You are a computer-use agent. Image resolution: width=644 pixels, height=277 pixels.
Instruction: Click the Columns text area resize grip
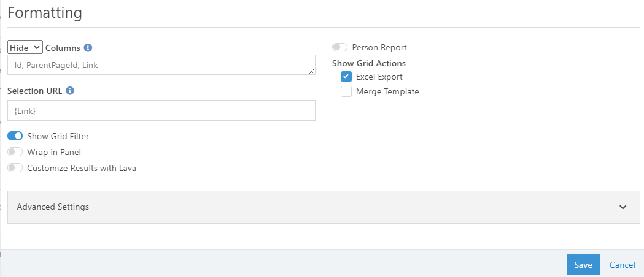coord(312,71)
